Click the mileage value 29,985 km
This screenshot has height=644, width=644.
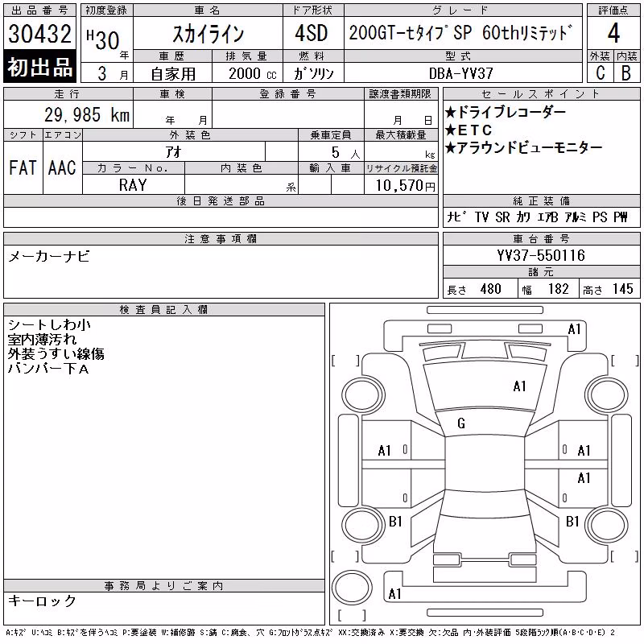[87, 114]
